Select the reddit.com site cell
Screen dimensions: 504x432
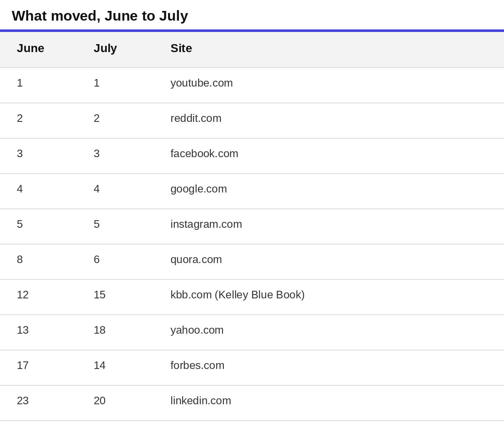click(x=196, y=119)
